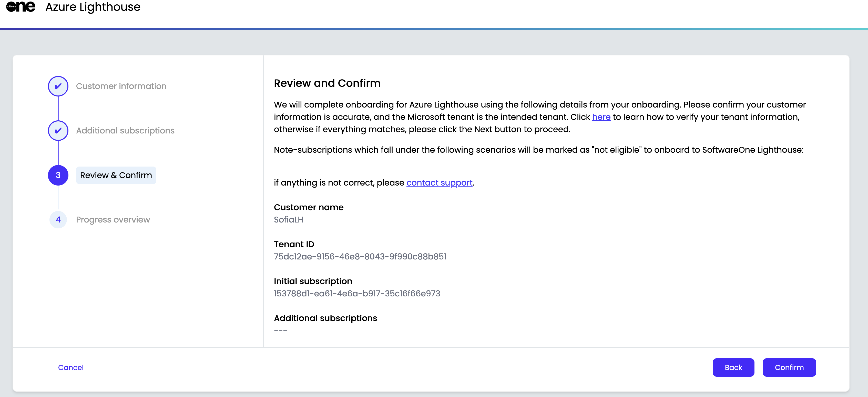This screenshot has width=868, height=397.
Task: Click the Review and Confirm heading
Action: pos(327,83)
